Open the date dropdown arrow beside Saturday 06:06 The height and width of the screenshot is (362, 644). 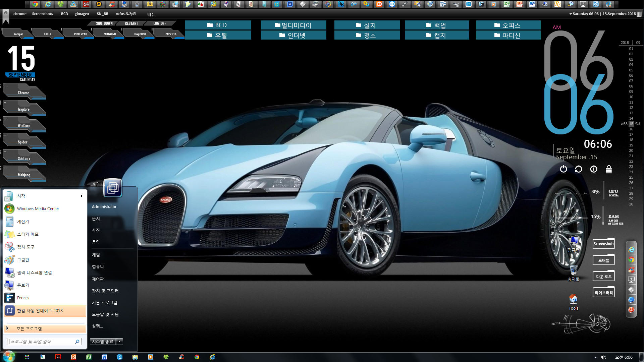click(571, 14)
